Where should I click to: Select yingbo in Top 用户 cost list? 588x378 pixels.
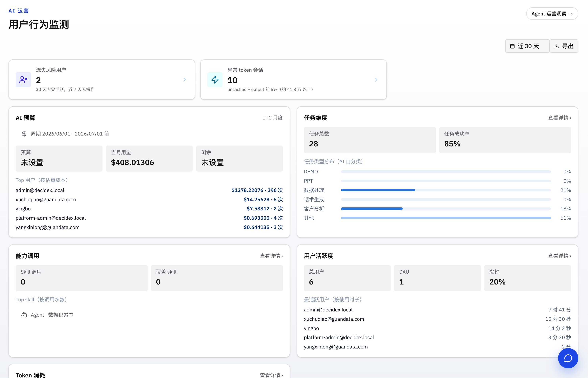[23, 209]
